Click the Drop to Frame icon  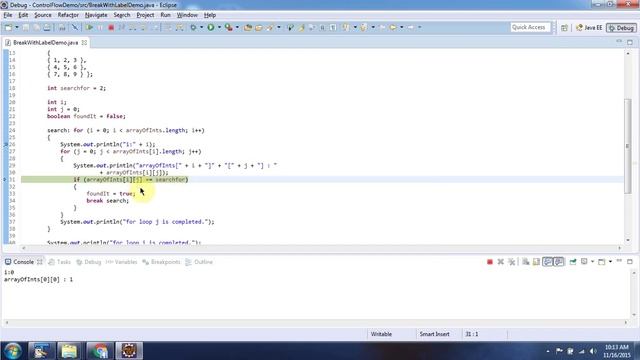pos(169,27)
